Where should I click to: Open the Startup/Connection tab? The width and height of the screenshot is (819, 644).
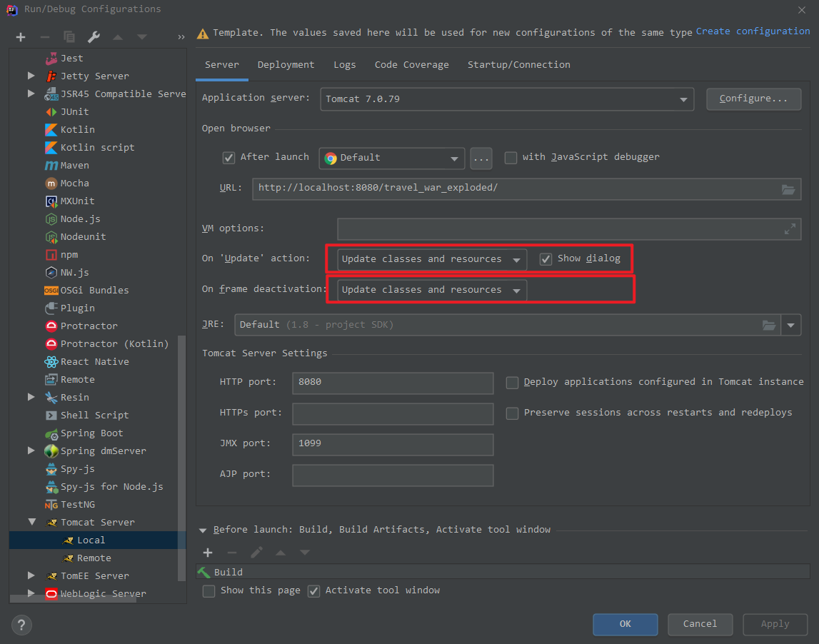pos(518,65)
